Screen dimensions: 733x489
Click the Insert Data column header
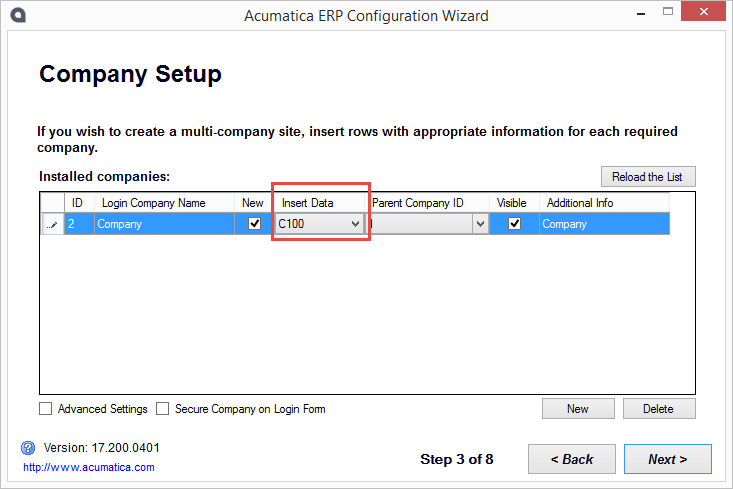[319, 203]
